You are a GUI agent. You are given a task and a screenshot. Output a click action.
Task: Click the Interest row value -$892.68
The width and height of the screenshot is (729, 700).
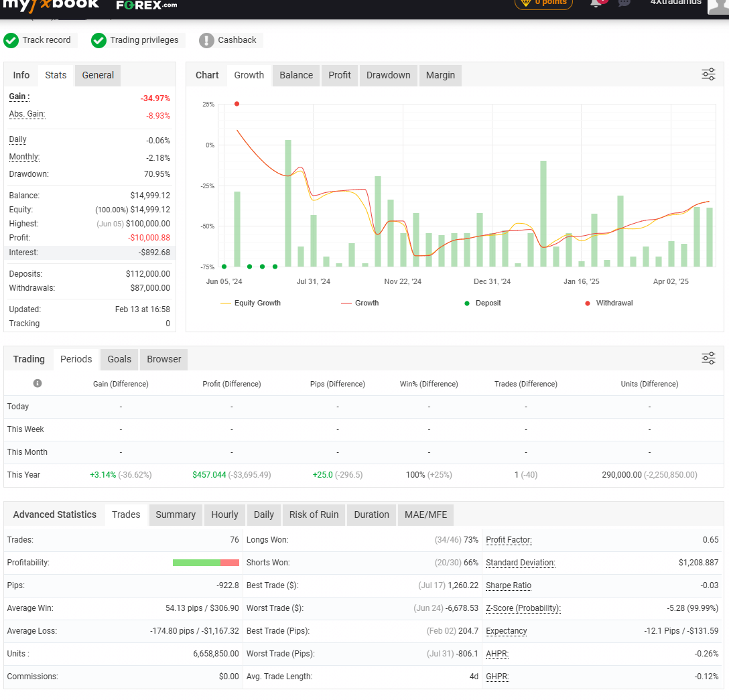(154, 253)
